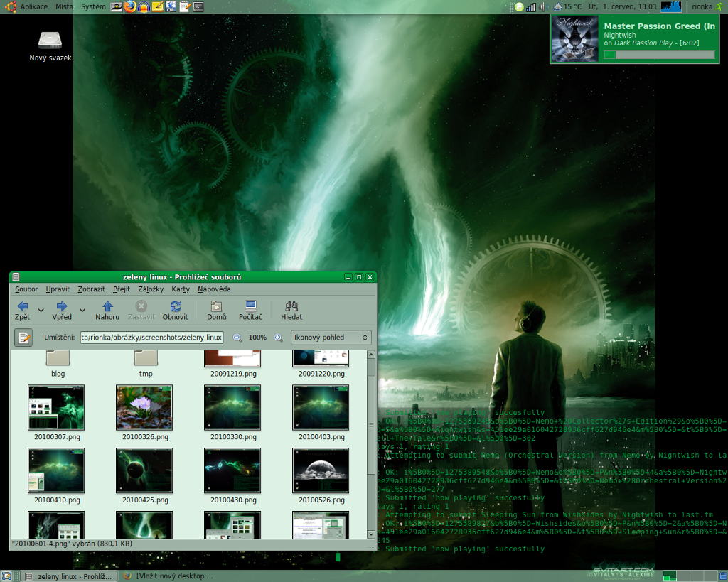Select thumbnail 20100403.png
This screenshot has width=728, height=582.
(x=321, y=413)
